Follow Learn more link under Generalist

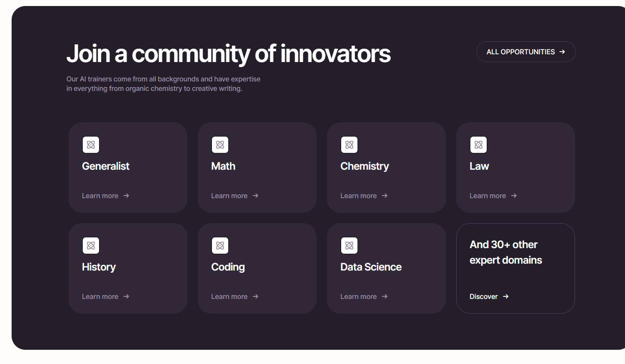pos(106,196)
